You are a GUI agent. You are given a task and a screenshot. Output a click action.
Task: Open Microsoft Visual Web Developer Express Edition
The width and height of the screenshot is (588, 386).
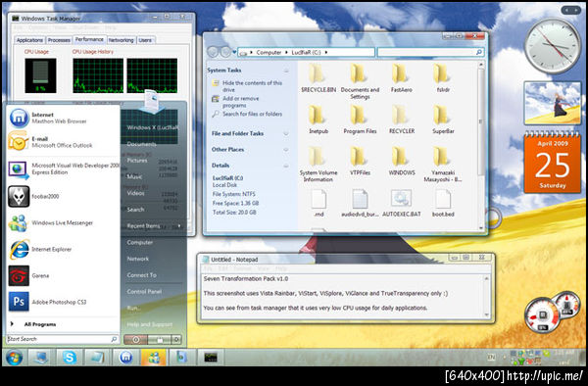(63, 169)
